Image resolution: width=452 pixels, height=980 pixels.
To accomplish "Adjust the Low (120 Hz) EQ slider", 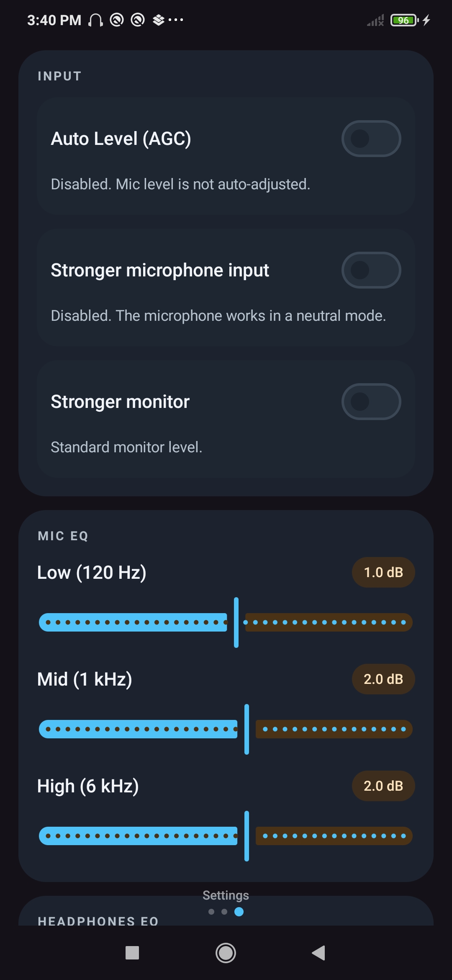I will coord(236,622).
